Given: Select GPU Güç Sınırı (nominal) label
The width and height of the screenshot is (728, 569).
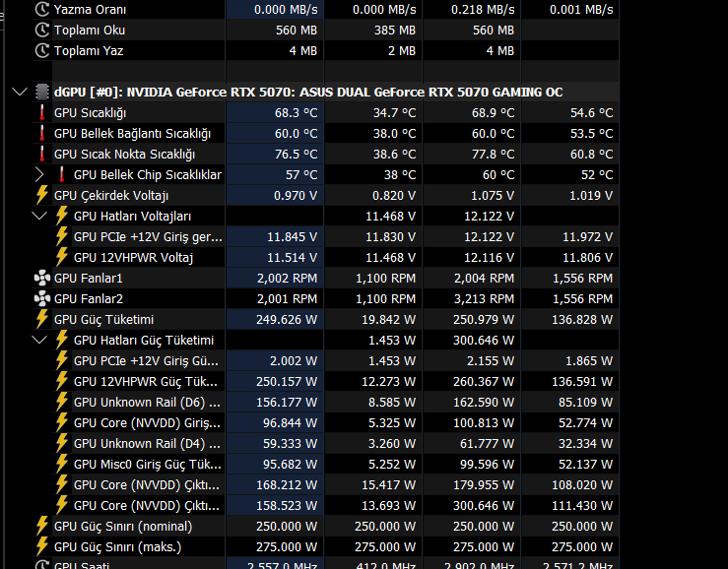Looking at the screenshot, I should [123, 527].
